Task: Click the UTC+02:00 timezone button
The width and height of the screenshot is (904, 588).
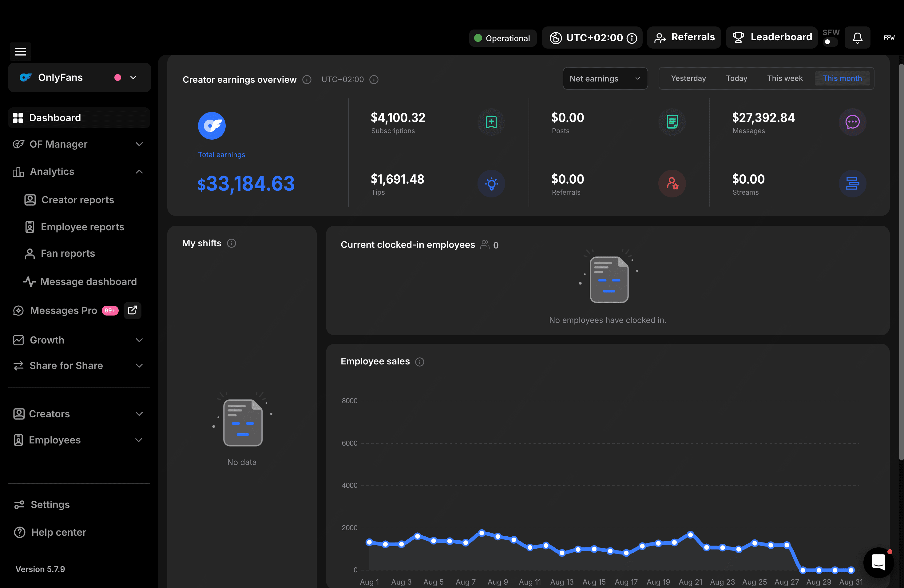Action: [592, 38]
